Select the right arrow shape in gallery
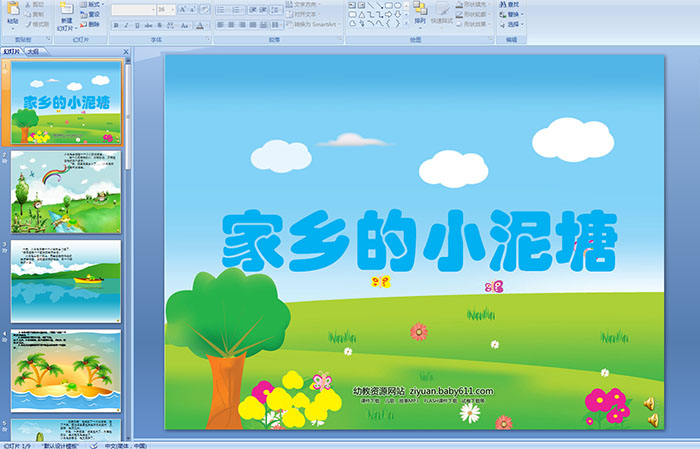This screenshot has width=700, height=449. (388, 15)
